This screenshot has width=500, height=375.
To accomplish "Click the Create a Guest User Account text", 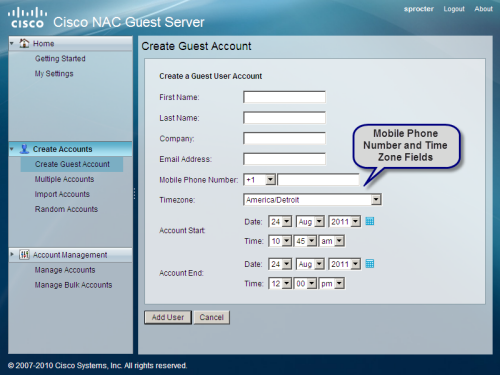I will 211,76.
